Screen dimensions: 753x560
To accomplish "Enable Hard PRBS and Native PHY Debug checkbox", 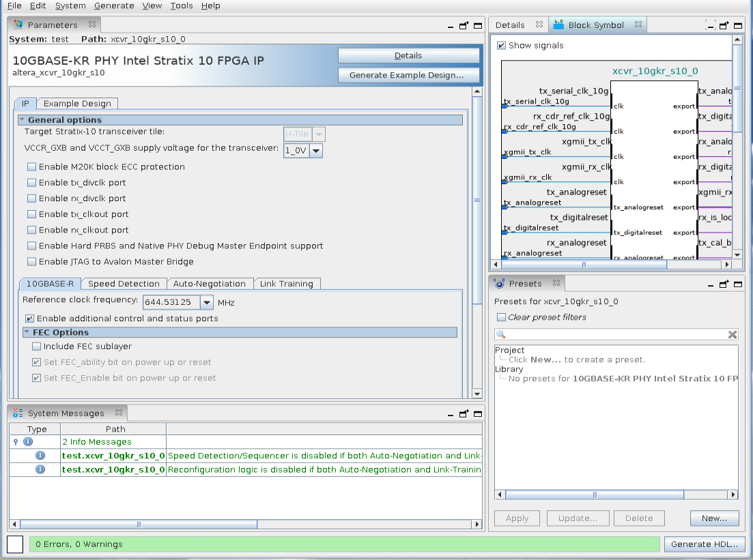I will click(x=31, y=246).
